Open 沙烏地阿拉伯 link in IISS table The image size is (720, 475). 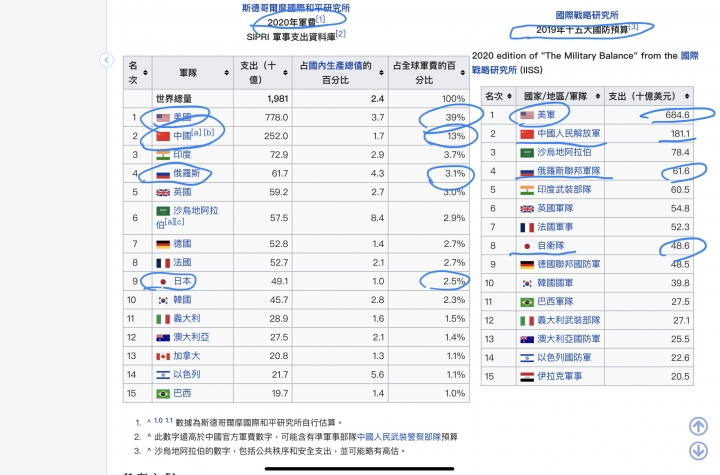pyautogui.click(x=564, y=153)
